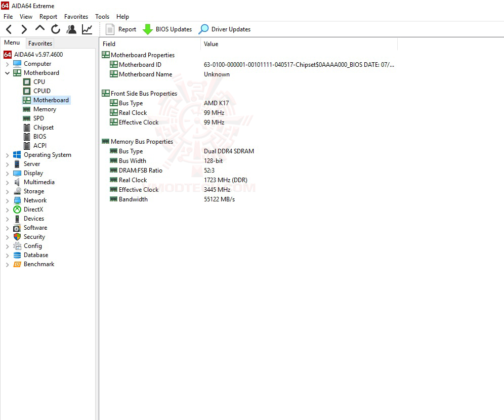Open the Report menu
This screenshot has width=504, height=420.
(48, 16)
